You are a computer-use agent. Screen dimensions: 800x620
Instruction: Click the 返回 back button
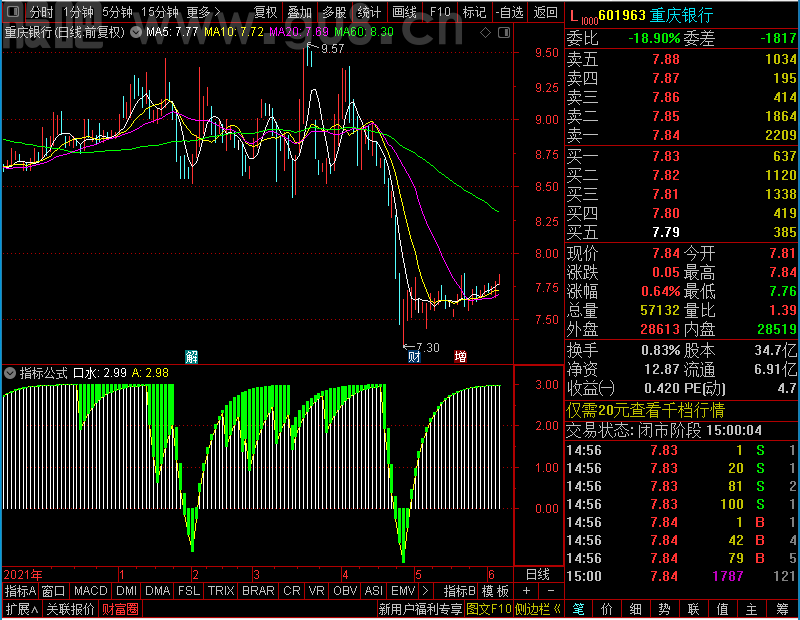545,12
